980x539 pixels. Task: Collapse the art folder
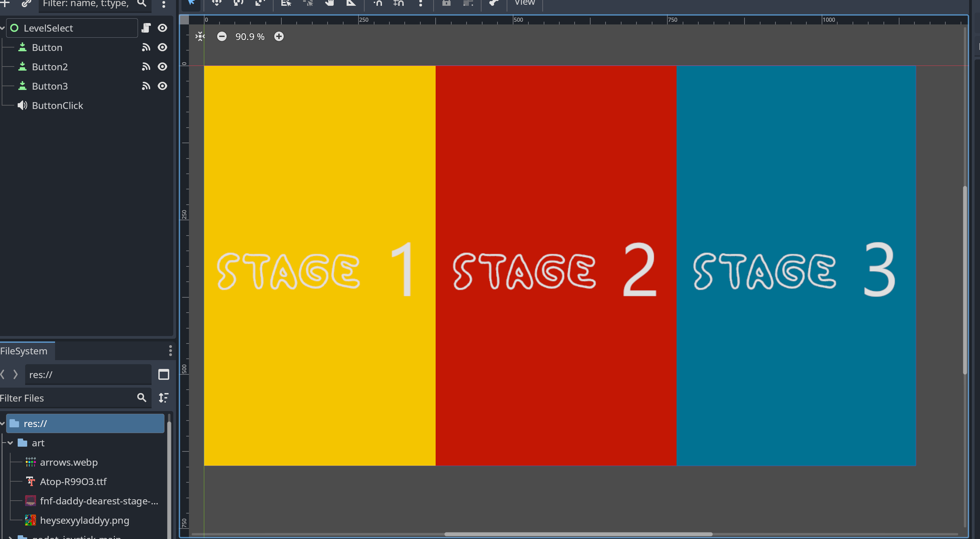11,443
